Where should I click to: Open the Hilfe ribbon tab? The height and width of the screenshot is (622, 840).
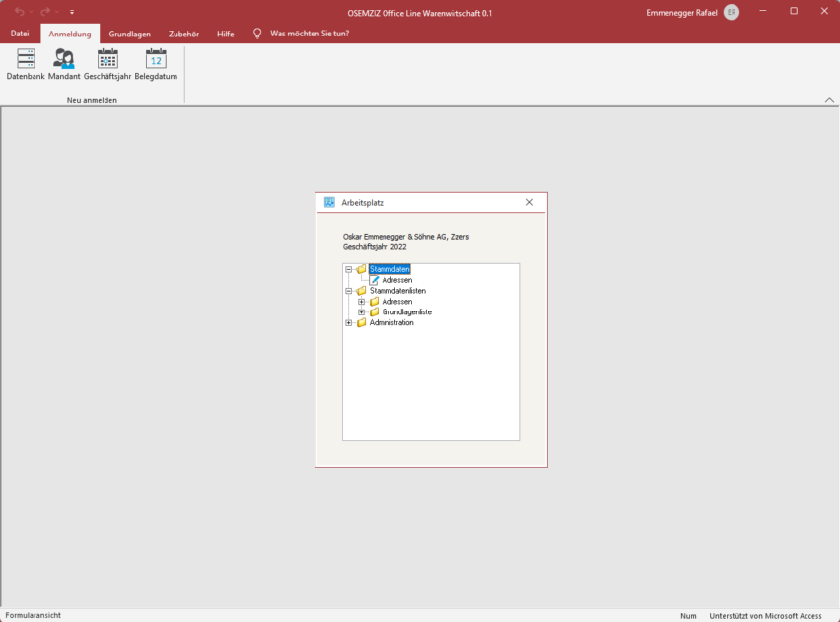[x=226, y=34]
